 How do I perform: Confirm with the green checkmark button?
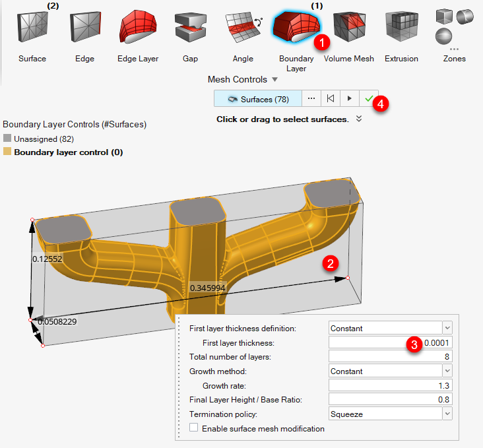369,99
